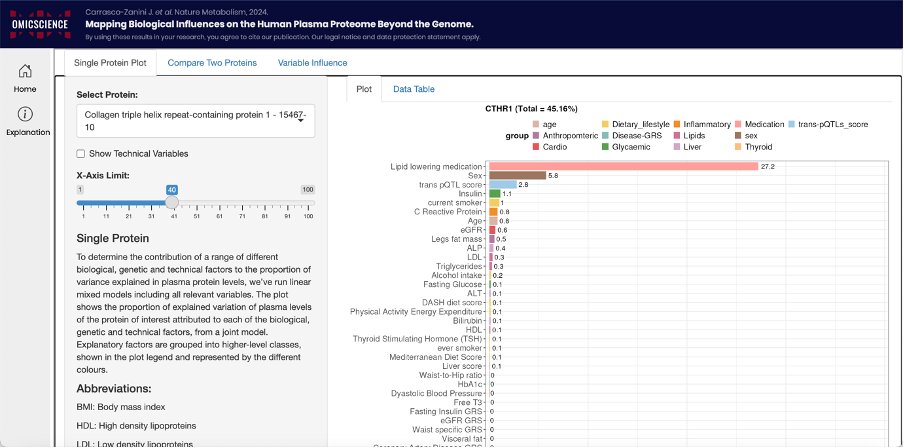904x448 pixels.
Task: Open the Explanation info icon
Action: 25,114
